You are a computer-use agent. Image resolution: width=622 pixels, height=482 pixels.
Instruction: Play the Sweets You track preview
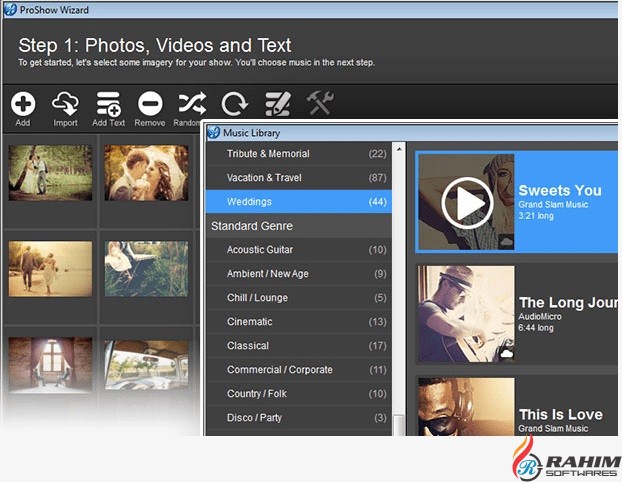coord(466,203)
